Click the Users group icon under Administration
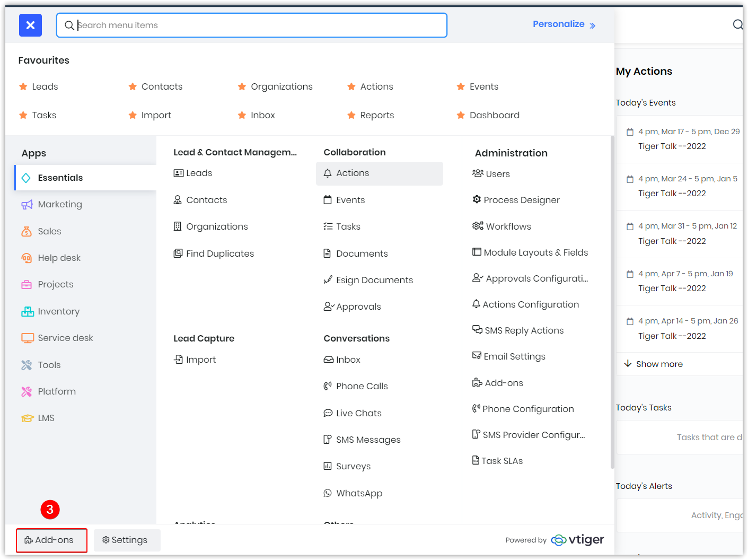This screenshot has width=748, height=560. point(478,173)
